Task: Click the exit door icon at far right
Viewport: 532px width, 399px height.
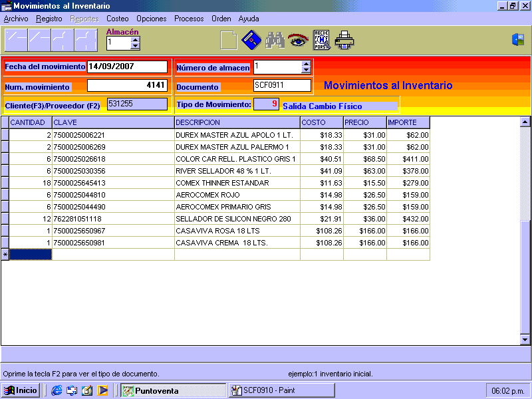Action: pyautogui.click(x=518, y=40)
